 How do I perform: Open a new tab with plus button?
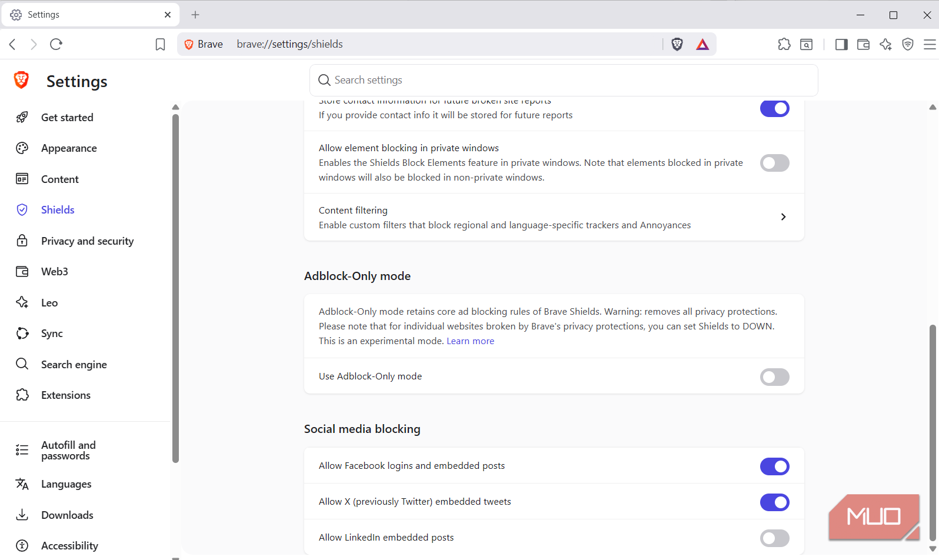click(195, 15)
